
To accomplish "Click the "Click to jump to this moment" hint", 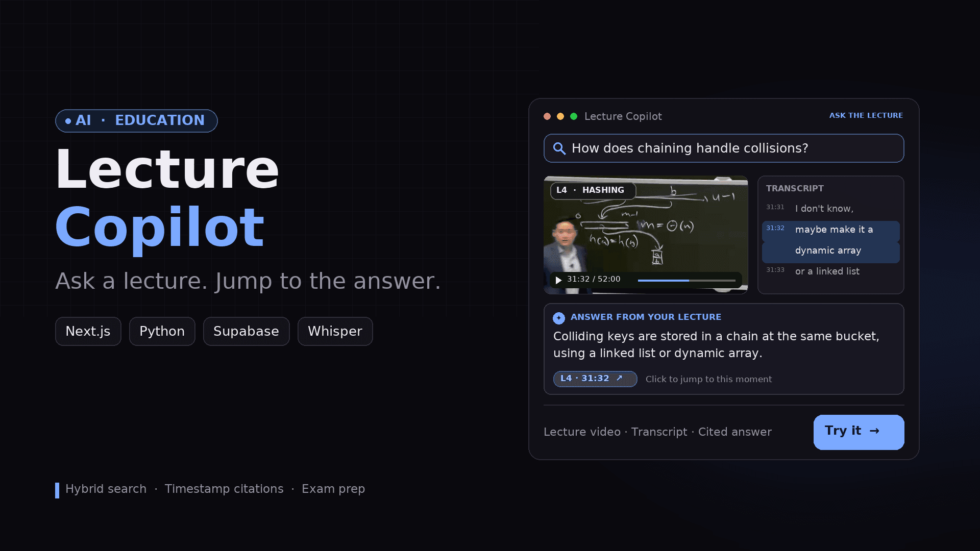I will tap(708, 379).
